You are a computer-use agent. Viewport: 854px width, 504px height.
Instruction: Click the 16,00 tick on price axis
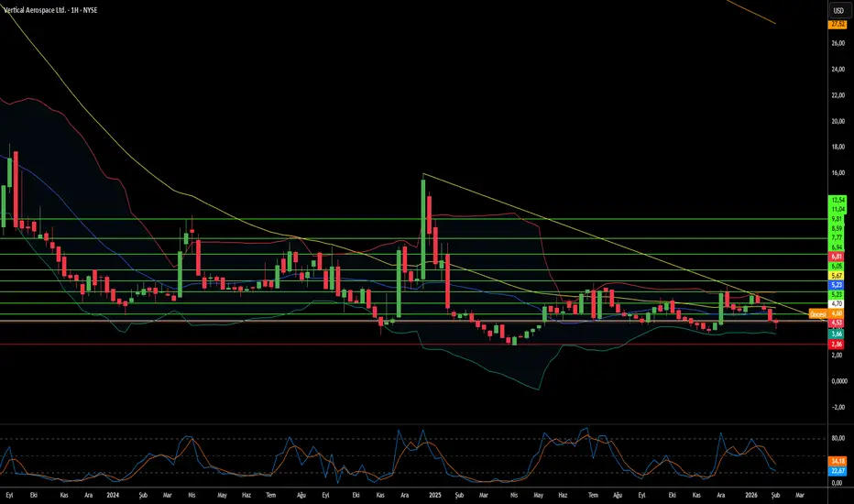coord(838,173)
